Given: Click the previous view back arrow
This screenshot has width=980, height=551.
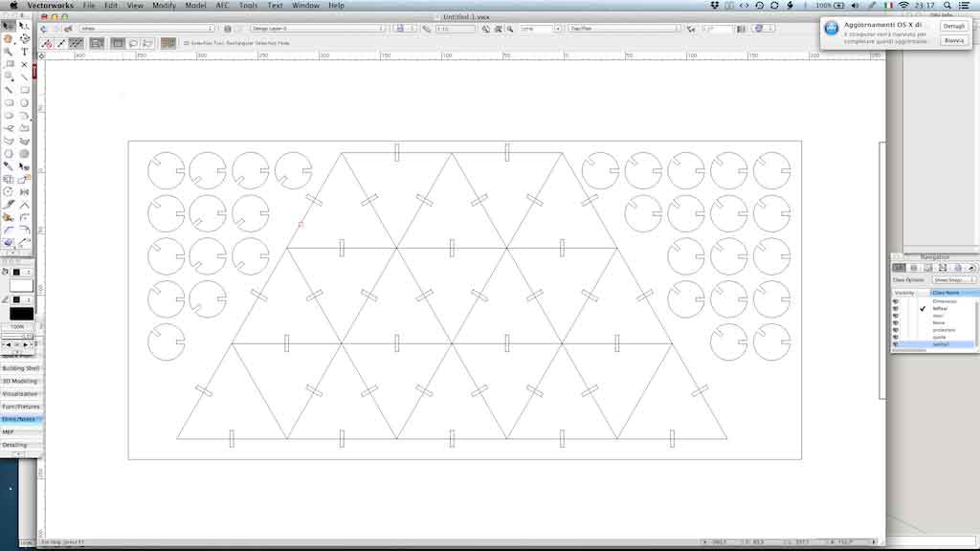Looking at the screenshot, I should pyautogui.click(x=43, y=29).
